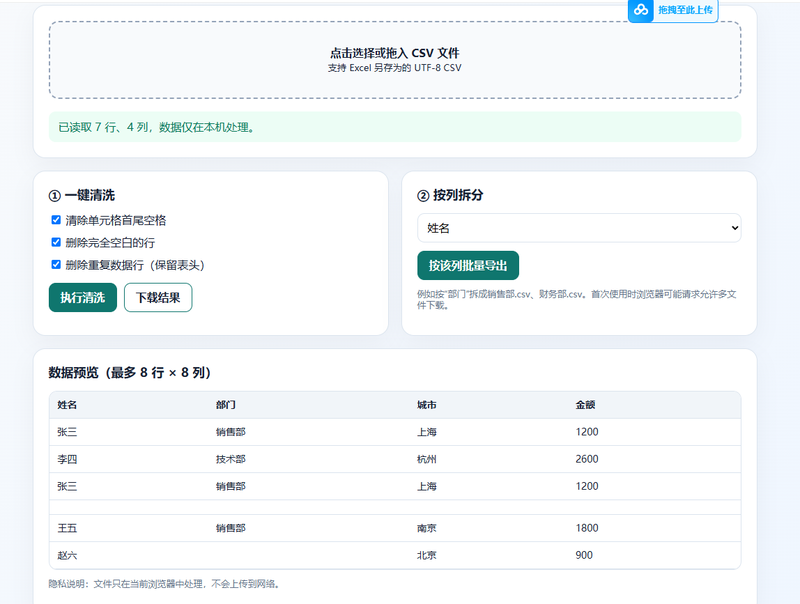Image resolution: width=800 pixels, height=604 pixels.
Task: Open the CSV file drop zone
Action: (x=395, y=60)
